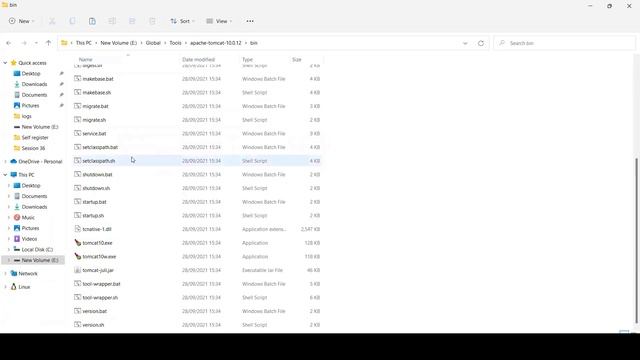Click Global in the address breadcrumb

pyautogui.click(x=153, y=43)
